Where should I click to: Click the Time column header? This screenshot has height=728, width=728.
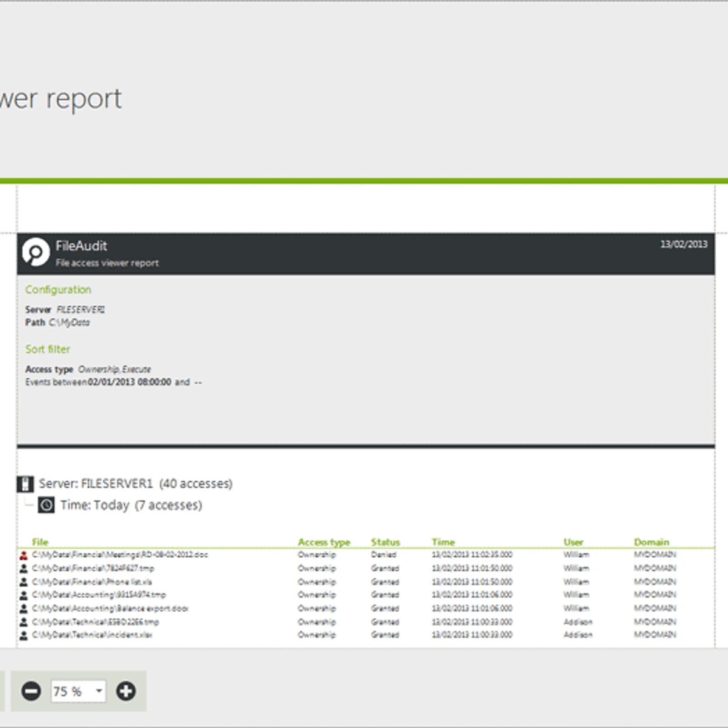click(x=443, y=542)
